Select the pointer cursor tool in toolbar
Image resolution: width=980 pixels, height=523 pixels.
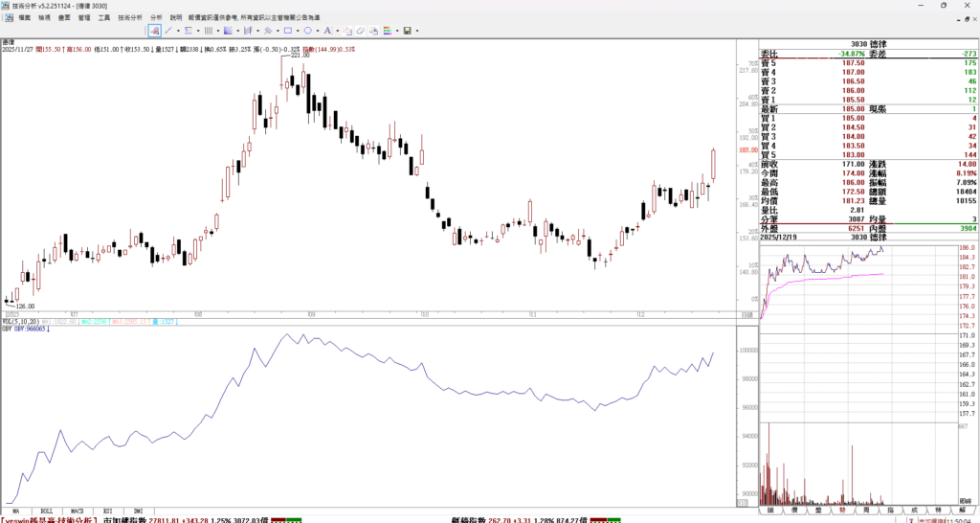click(x=154, y=31)
